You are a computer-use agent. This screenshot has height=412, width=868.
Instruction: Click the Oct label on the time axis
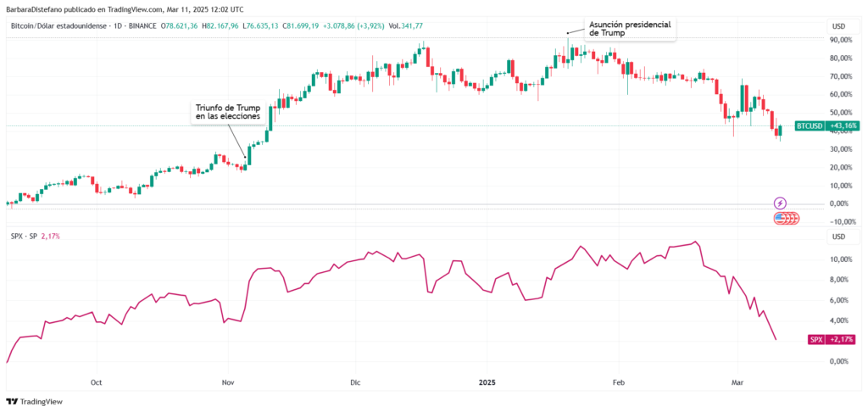tap(97, 382)
